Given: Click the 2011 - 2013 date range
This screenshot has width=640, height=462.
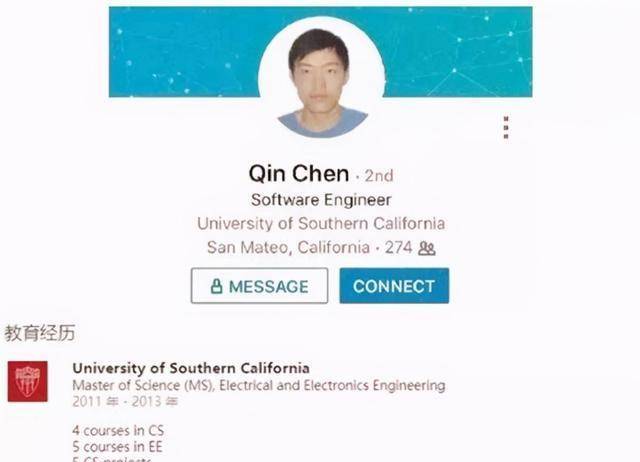Looking at the screenshot, I should pyautogui.click(x=125, y=402).
